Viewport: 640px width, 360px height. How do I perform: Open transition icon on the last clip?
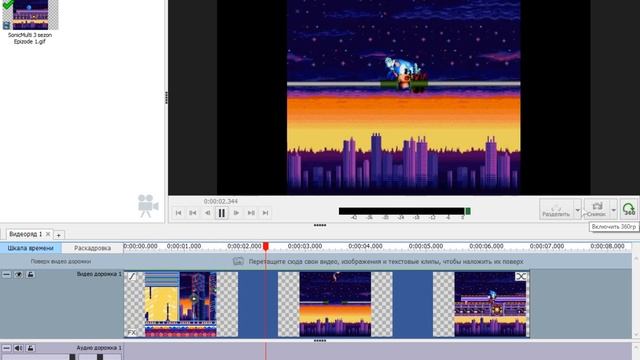tap(521, 276)
